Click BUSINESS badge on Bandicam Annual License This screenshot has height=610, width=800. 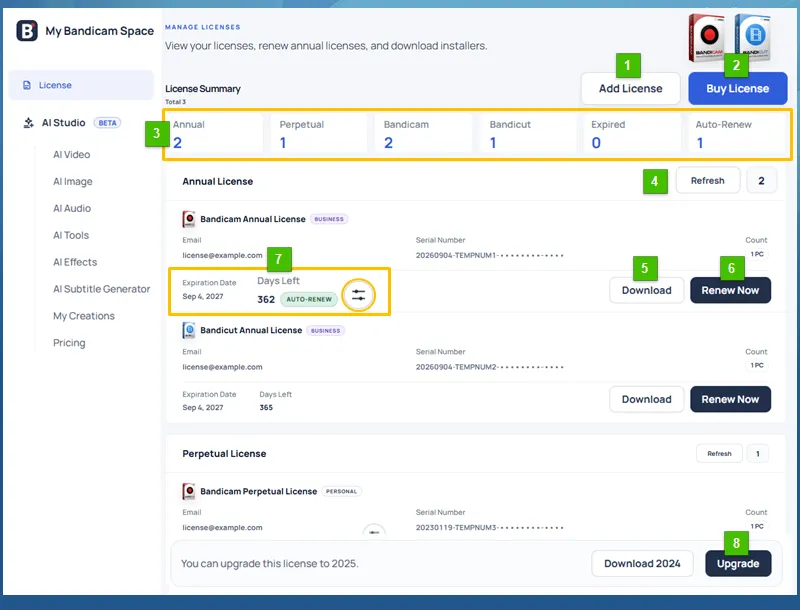click(329, 219)
